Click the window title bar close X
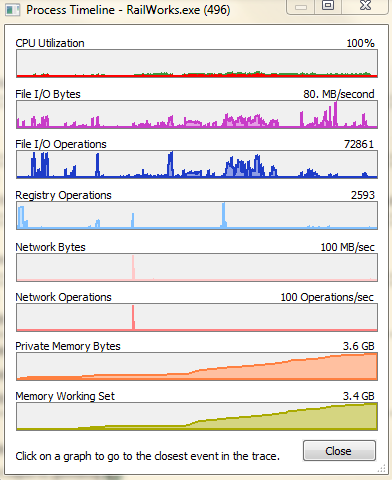This screenshot has height=480, width=392. coord(365,5)
